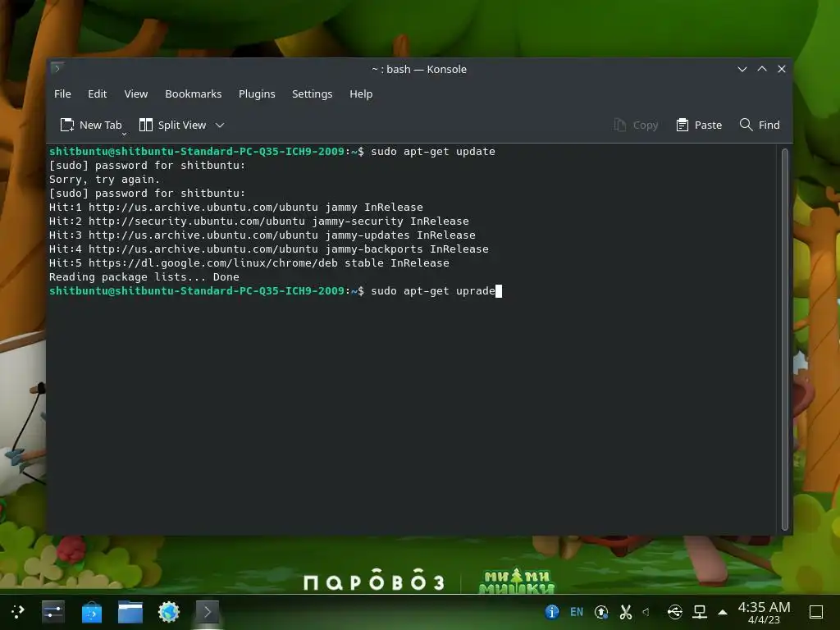The image size is (840, 630).
Task: Open the removable devices USB tray icon
Action: 675,612
